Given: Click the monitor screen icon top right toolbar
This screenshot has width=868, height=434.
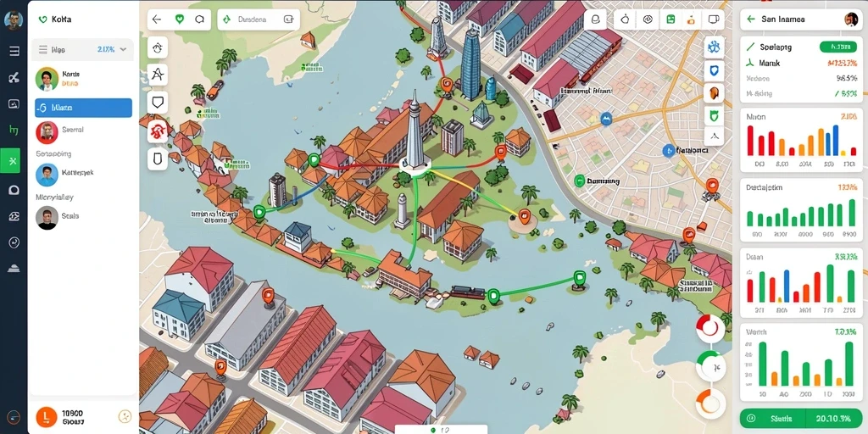Looking at the screenshot, I should [x=714, y=19].
